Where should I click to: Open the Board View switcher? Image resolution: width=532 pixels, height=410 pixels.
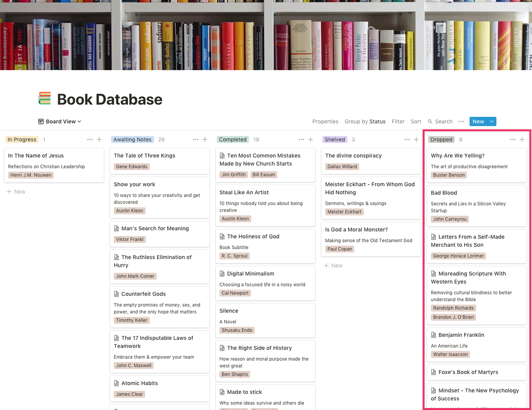pyautogui.click(x=60, y=121)
